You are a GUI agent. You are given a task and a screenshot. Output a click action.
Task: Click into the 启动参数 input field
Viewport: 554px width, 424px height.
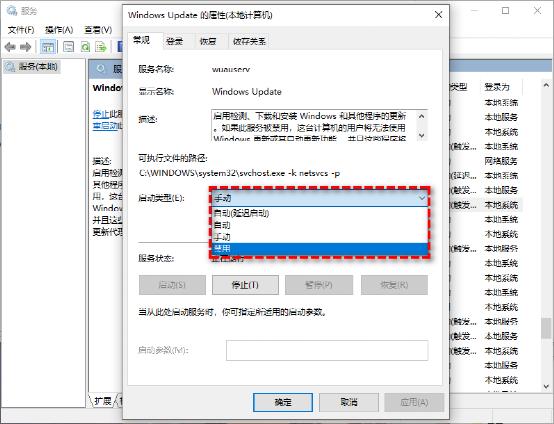tap(327, 351)
